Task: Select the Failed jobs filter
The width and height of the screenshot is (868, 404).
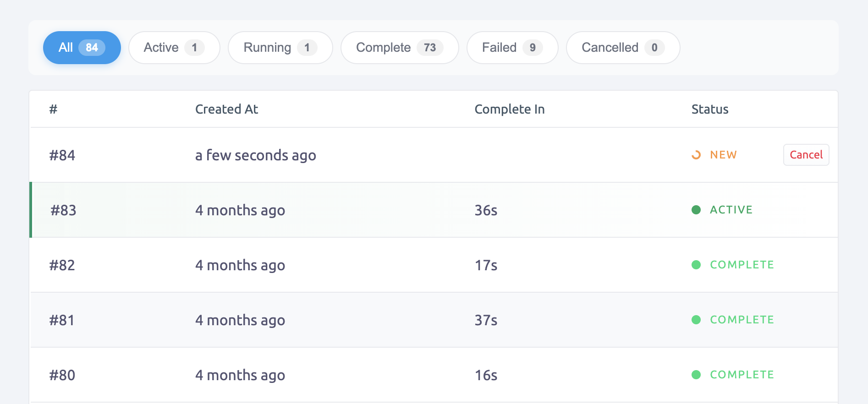Action: click(x=512, y=47)
